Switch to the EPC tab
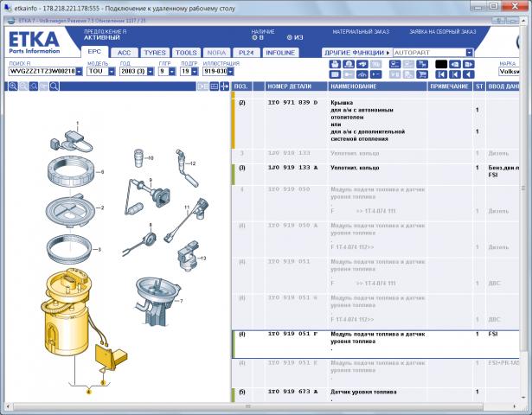The height and width of the screenshot is (415, 532). click(94, 52)
